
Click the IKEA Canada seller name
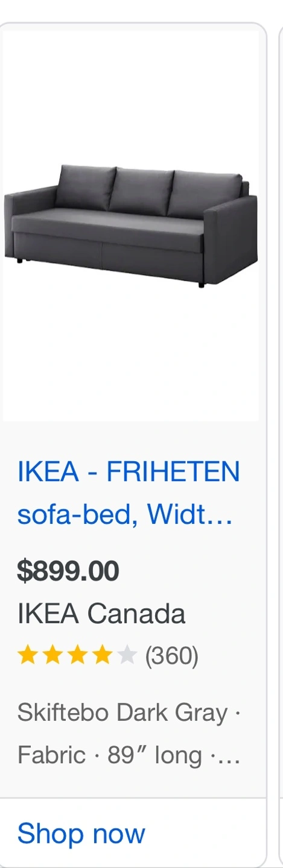click(101, 614)
